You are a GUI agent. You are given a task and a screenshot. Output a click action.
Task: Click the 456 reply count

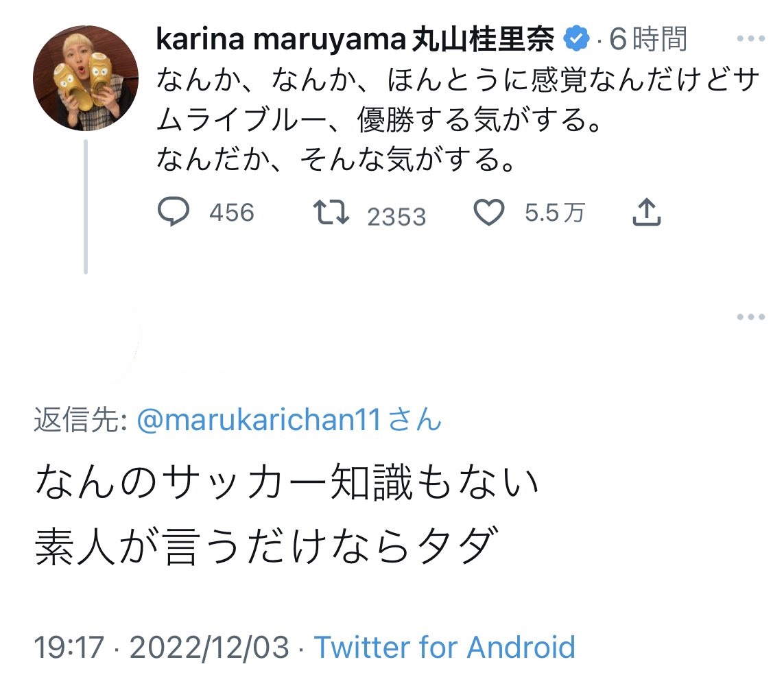point(232,213)
